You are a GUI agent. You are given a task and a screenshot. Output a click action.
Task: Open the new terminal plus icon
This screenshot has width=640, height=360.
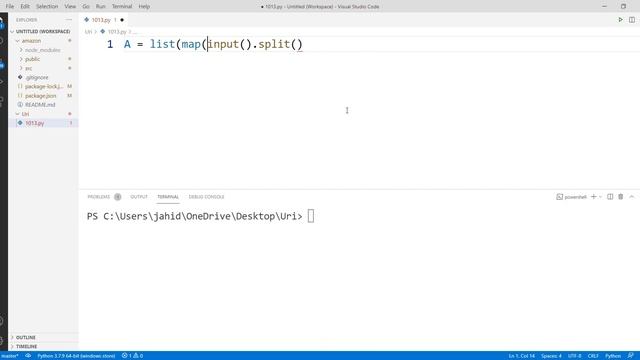point(593,197)
